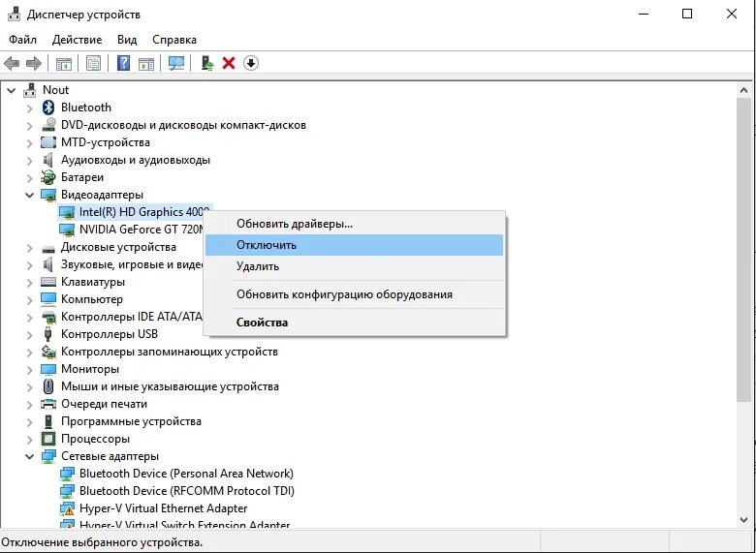Viewport: 756px width, 553px height.
Task: Click the Forward arrow toolbar icon
Action: [34, 63]
